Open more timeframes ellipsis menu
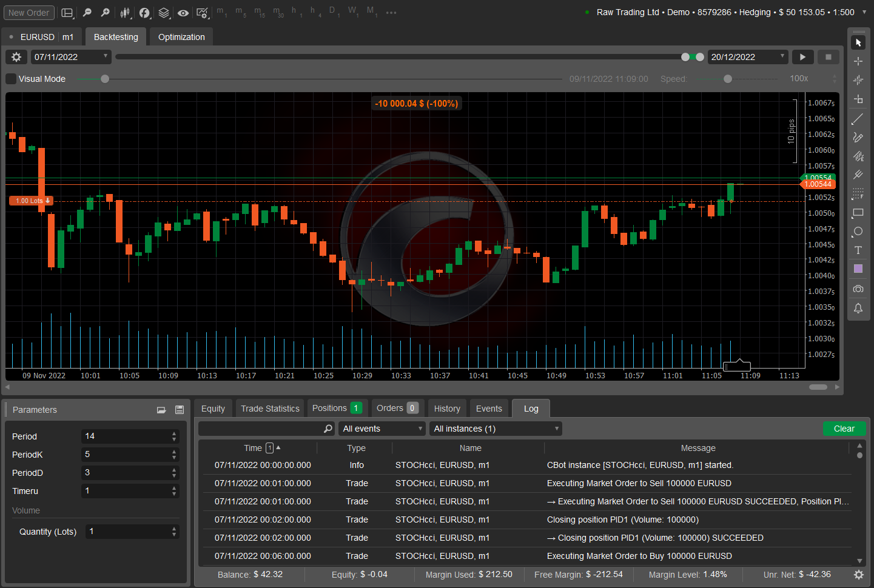This screenshot has width=874, height=588. (x=391, y=13)
